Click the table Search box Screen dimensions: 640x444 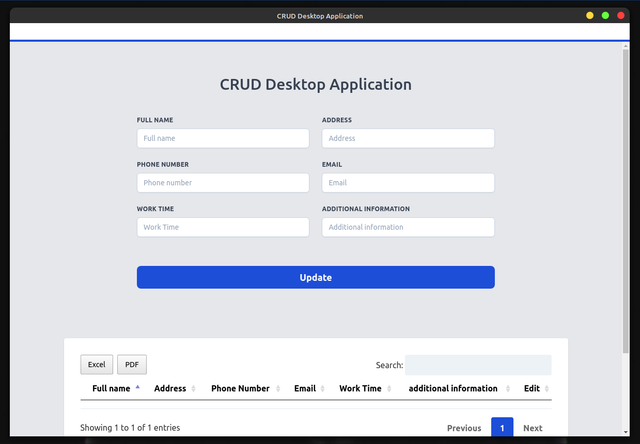point(478,365)
